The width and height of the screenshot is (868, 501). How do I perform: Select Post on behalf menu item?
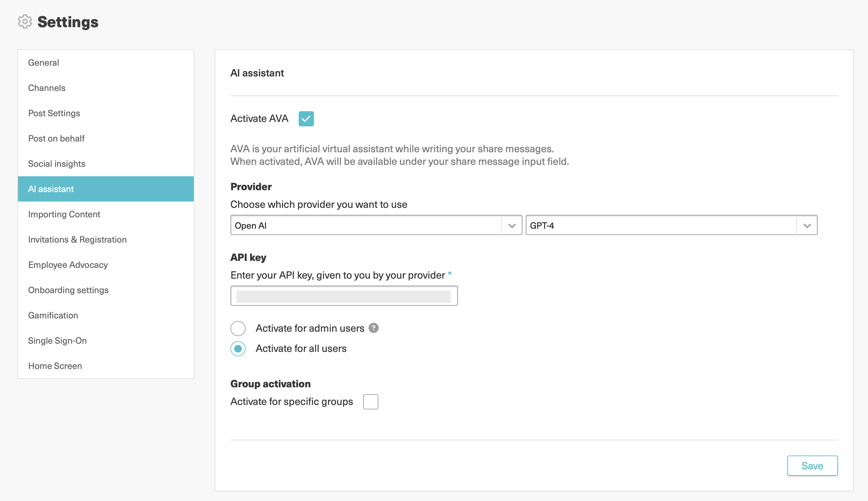pos(106,138)
